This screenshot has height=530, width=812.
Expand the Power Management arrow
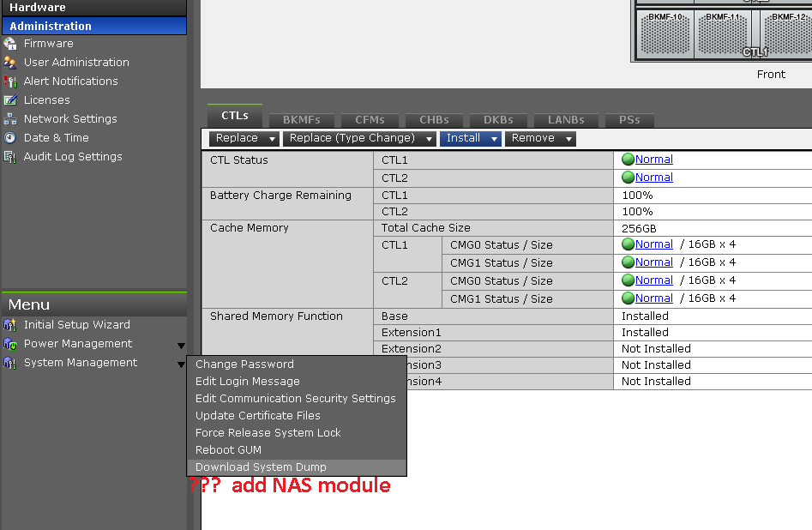pyautogui.click(x=181, y=346)
